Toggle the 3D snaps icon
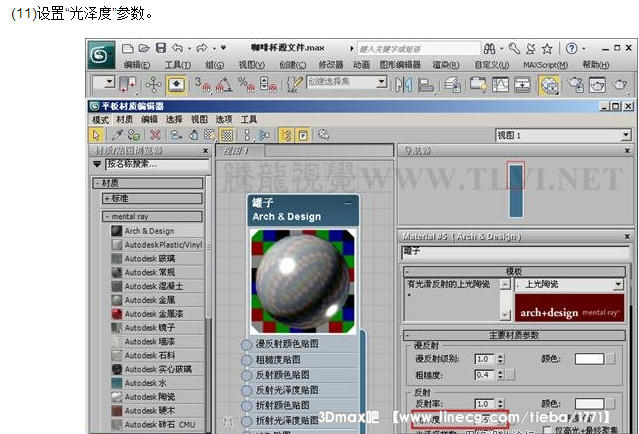 pyautogui.click(x=202, y=84)
